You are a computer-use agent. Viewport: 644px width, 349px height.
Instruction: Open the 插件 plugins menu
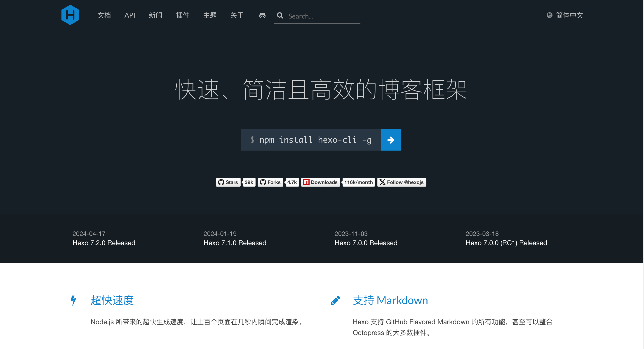point(183,15)
